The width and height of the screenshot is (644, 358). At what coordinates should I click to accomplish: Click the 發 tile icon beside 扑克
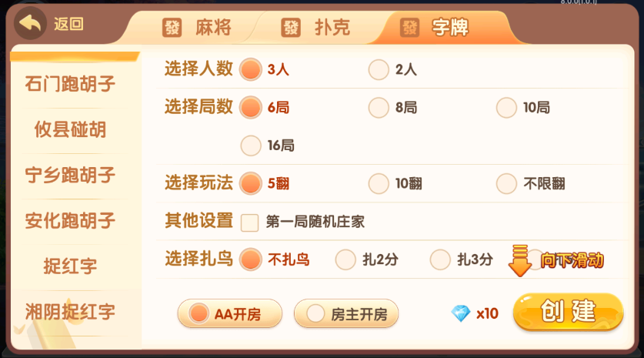click(x=292, y=28)
